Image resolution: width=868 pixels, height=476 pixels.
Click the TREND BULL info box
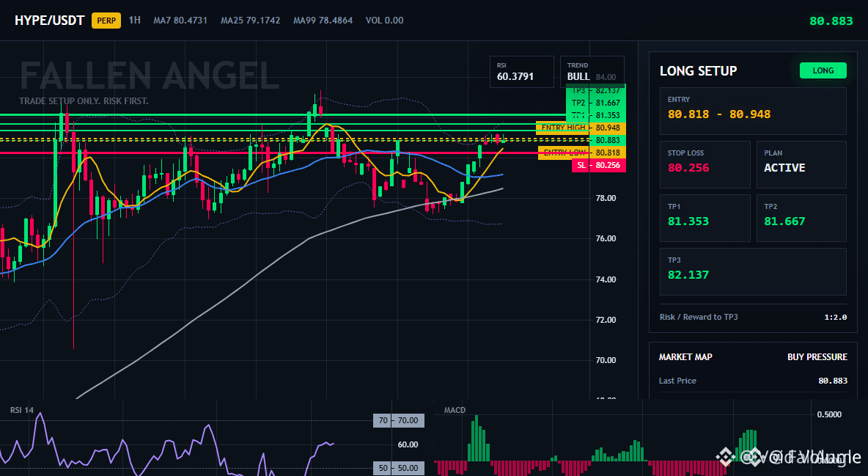[592, 71]
